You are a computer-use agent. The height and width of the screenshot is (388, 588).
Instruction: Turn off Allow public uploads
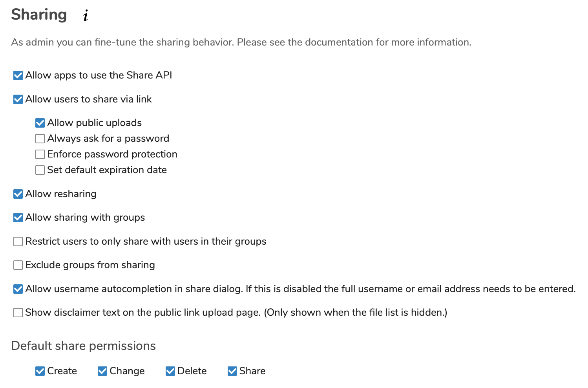40,123
